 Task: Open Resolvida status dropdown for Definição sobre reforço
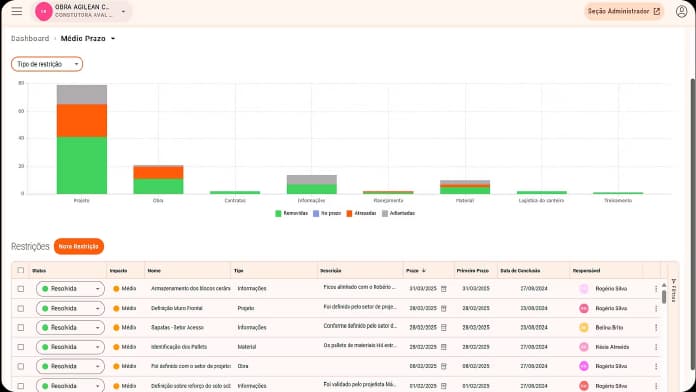point(70,385)
